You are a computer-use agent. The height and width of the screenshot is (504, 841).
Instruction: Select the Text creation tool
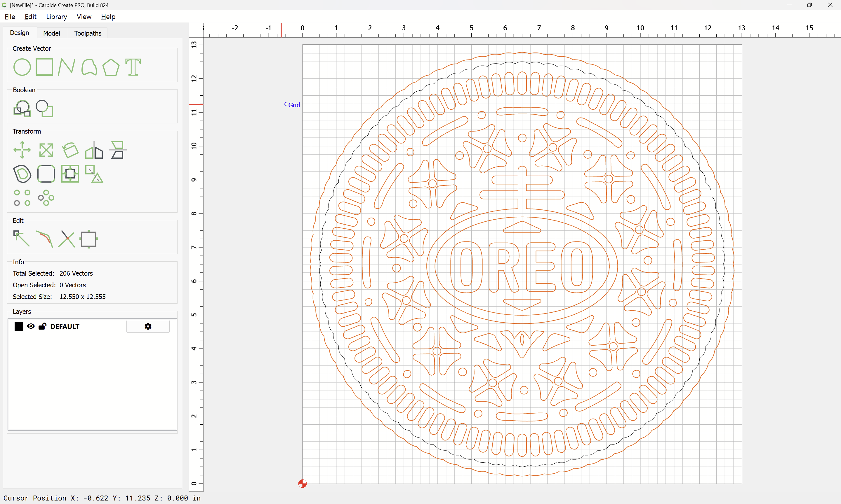pos(133,67)
